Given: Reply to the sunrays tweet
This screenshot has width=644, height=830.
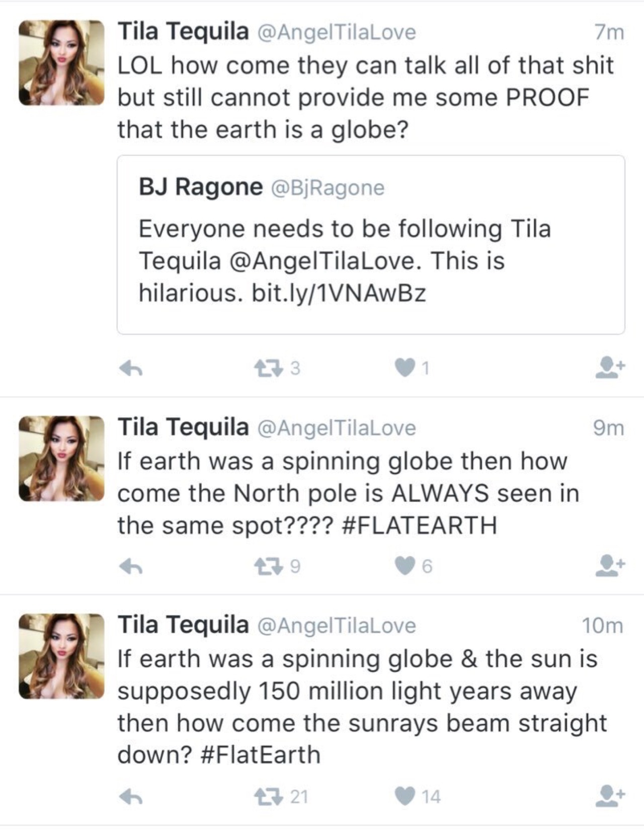Looking at the screenshot, I should (x=131, y=797).
